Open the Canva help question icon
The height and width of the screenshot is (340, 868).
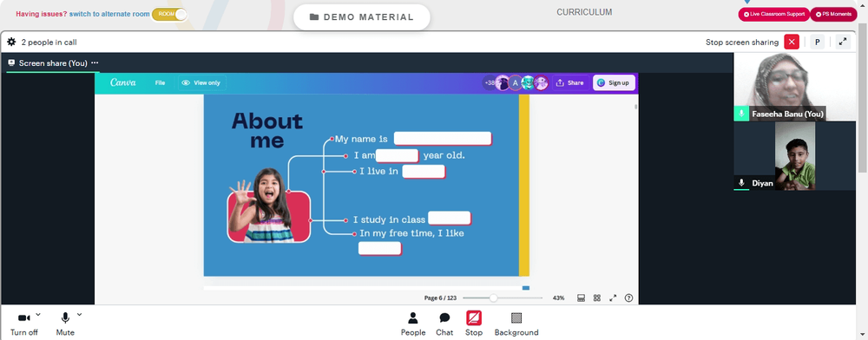tap(628, 298)
